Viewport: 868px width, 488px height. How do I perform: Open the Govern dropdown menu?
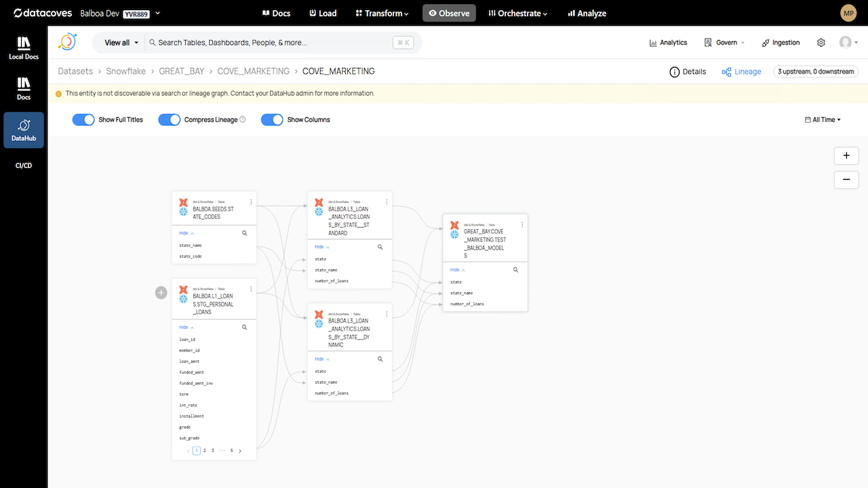click(724, 42)
